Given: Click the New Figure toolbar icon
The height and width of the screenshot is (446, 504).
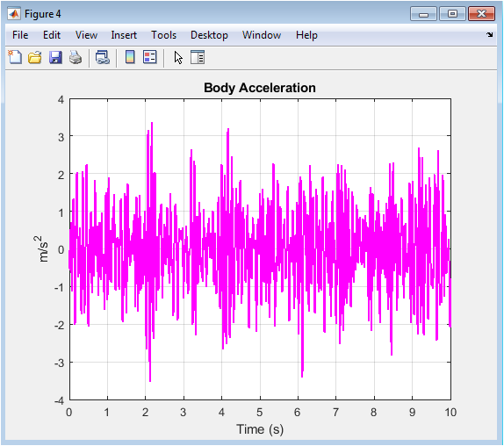Looking at the screenshot, I should (x=15, y=58).
